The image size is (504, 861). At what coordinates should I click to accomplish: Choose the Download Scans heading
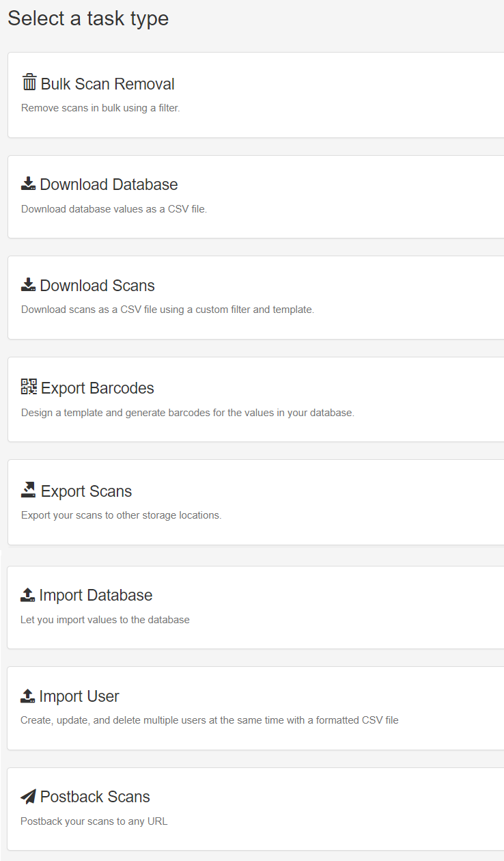click(x=97, y=286)
